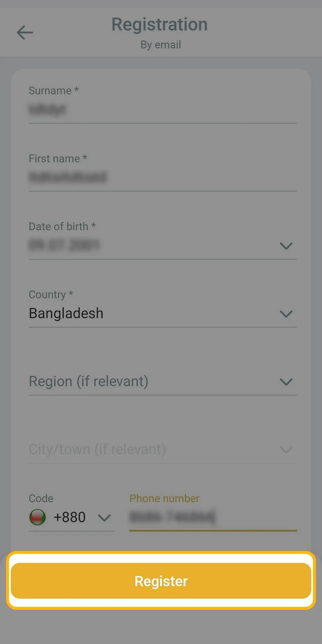
Task: Expand the Region dropdown chevron
Action: coord(286,382)
